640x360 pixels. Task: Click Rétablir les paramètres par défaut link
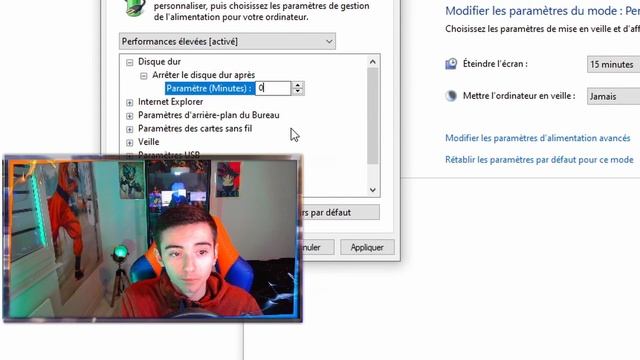coord(539,160)
